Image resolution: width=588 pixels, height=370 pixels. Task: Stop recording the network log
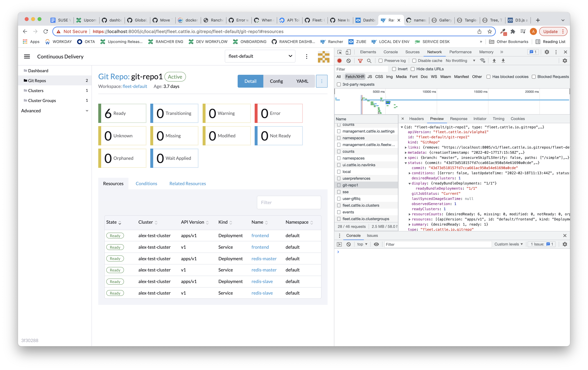pyautogui.click(x=339, y=60)
